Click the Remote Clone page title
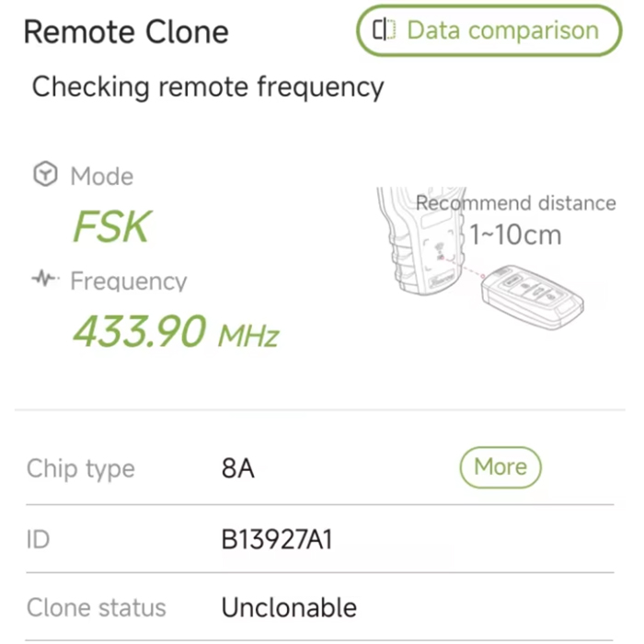The height and width of the screenshot is (644, 644). [125, 32]
